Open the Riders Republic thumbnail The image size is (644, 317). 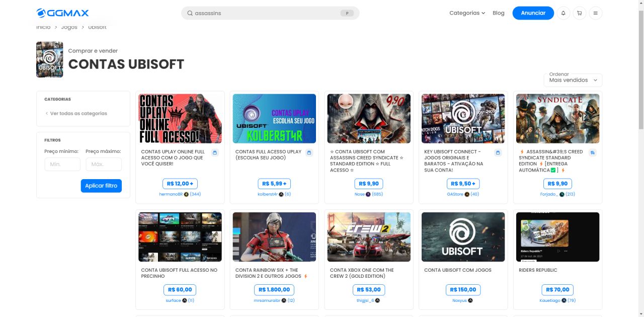tap(557, 237)
